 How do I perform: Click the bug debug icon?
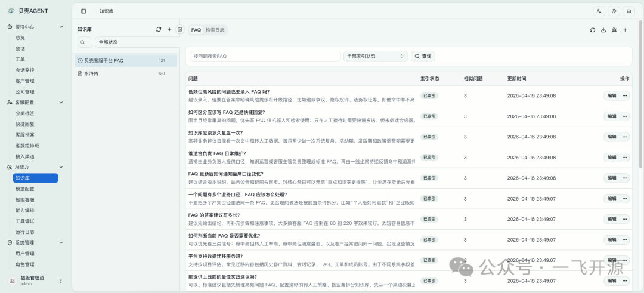point(614,30)
